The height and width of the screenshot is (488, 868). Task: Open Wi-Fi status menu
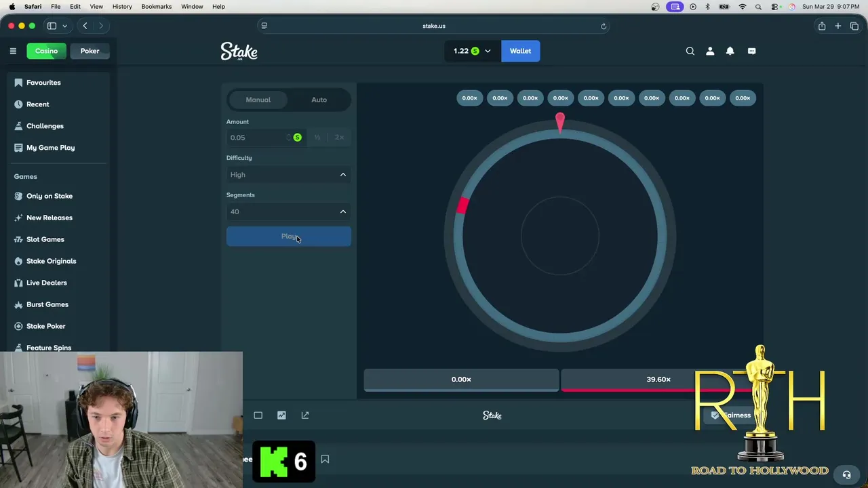click(742, 7)
